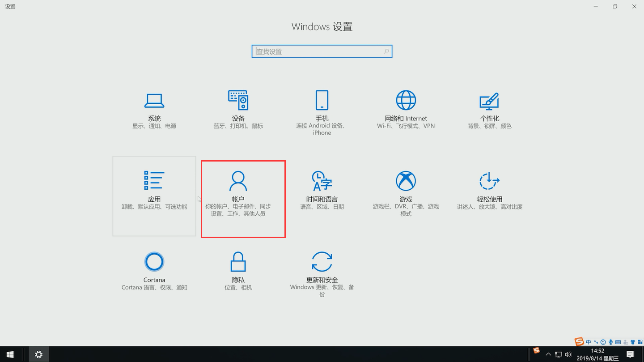Image resolution: width=644 pixels, height=362 pixels.
Task: Open 网络和 Internet globe icon
Action: (406, 100)
